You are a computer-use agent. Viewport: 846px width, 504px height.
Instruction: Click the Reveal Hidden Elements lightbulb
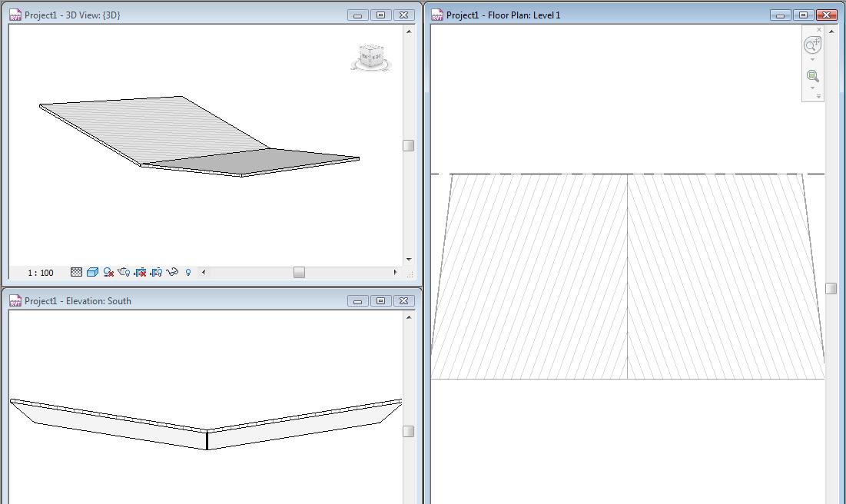tap(188, 272)
